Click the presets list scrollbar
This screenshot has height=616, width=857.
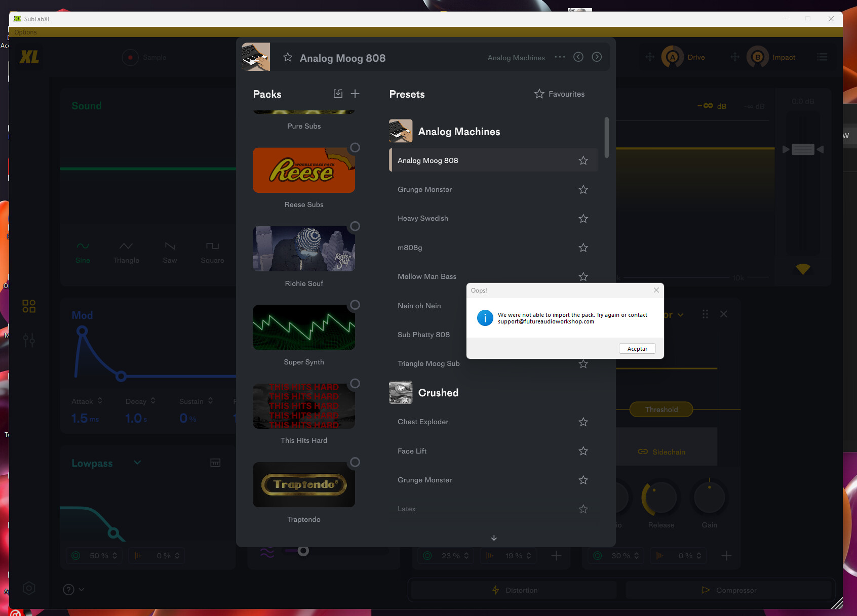point(606,138)
